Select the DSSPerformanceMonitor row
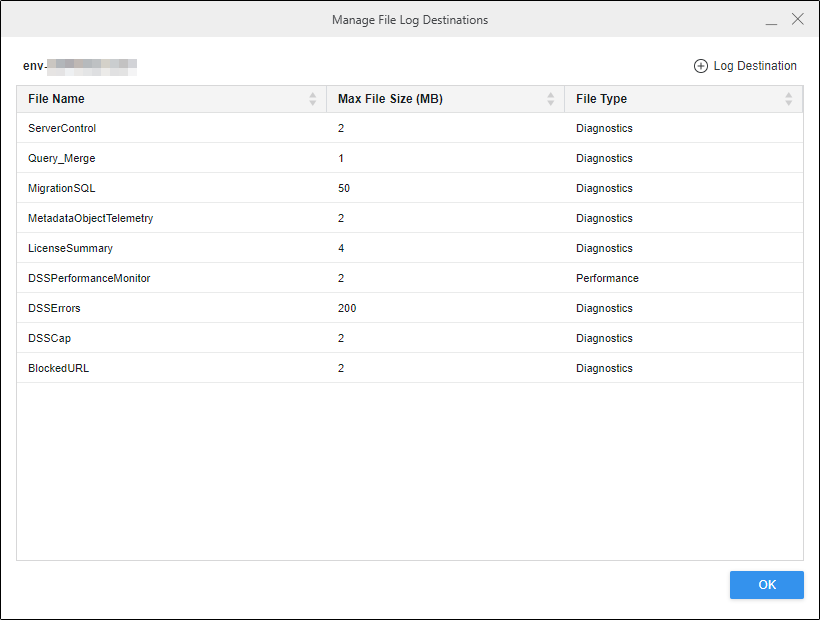 point(89,278)
